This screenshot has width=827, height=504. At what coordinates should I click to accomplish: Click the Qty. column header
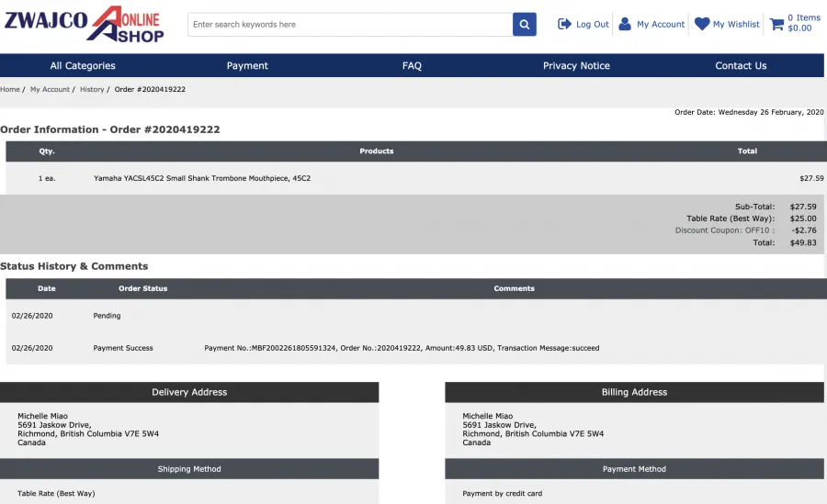pyautogui.click(x=47, y=151)
